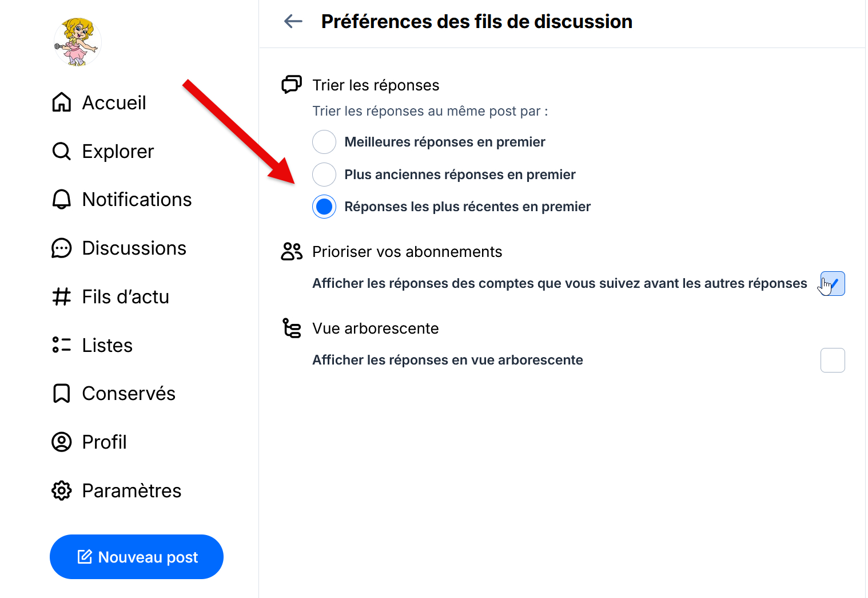This screenshot has height=598, width=868.
Task: Click the Explorer magnifying glass icon
Action: click(62, 151)
